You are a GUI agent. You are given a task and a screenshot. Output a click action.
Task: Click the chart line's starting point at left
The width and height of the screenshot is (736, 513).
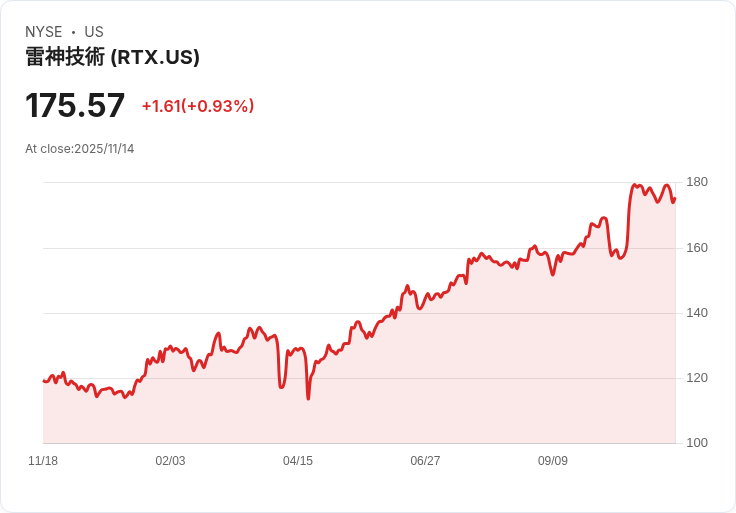(x=44, y=381)
